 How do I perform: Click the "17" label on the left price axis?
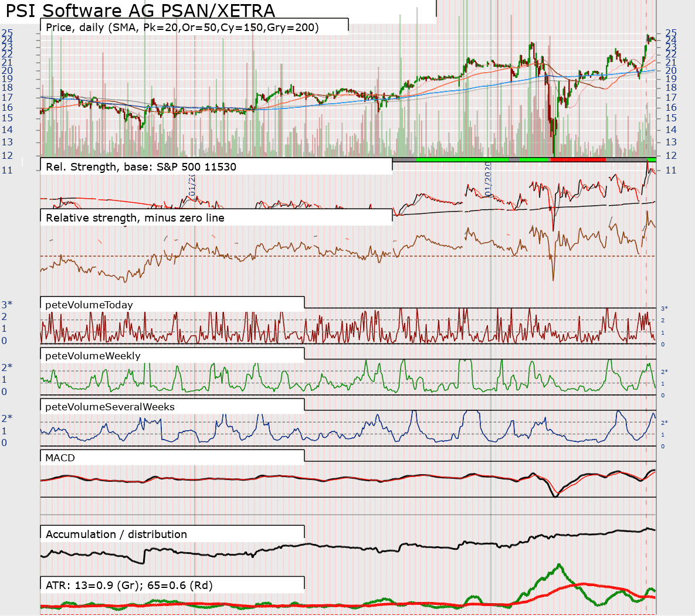coord(7,98)
